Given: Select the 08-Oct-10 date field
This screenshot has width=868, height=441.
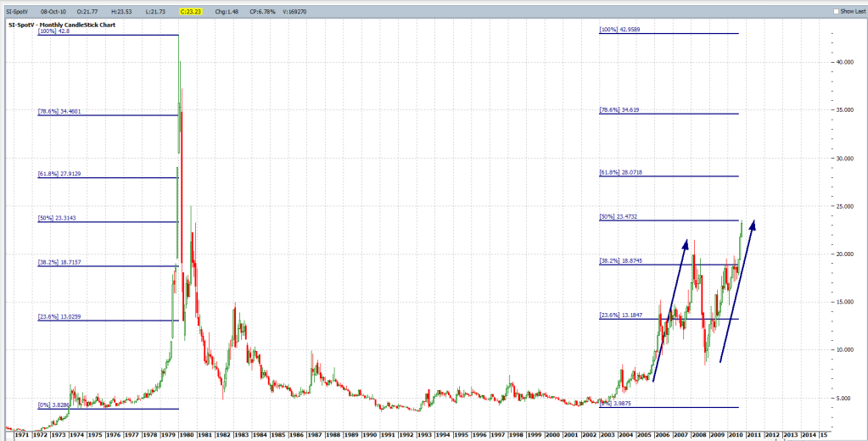Looking at the screenshot, I should pos(53,12).
